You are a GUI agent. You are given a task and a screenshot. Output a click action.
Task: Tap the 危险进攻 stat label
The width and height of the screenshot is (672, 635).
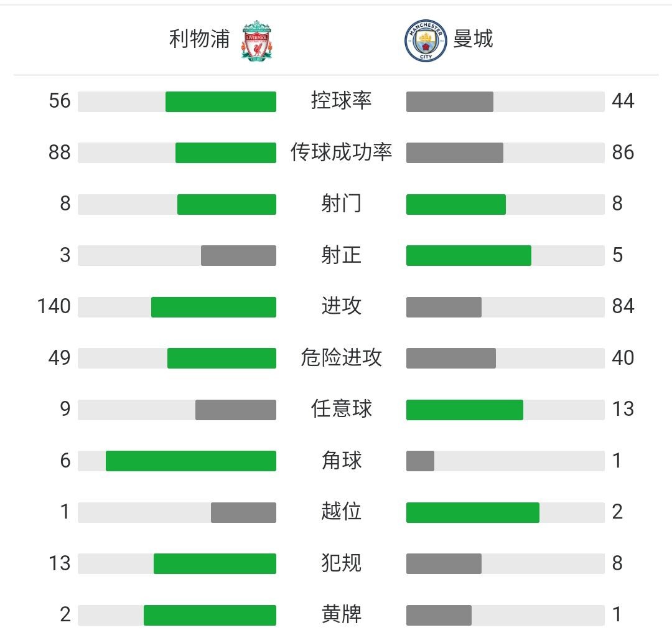click(341, 358)
